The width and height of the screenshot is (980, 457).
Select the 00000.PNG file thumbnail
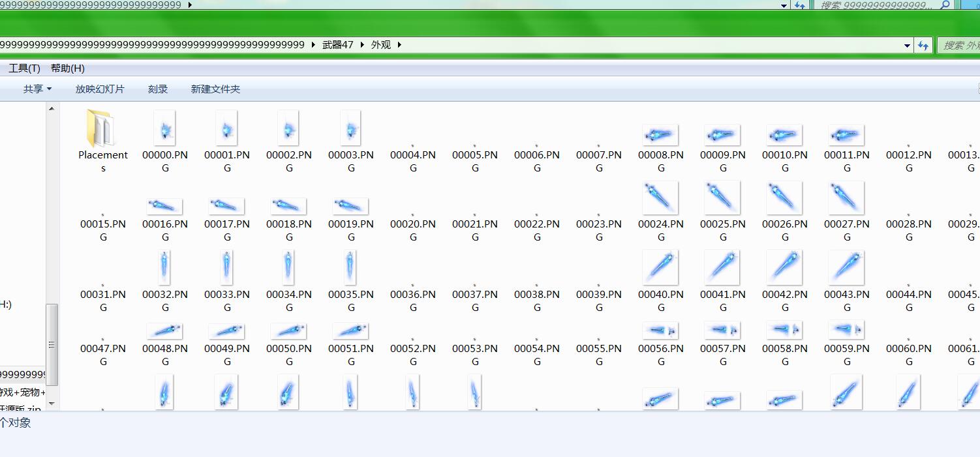(x=164, y=128)
